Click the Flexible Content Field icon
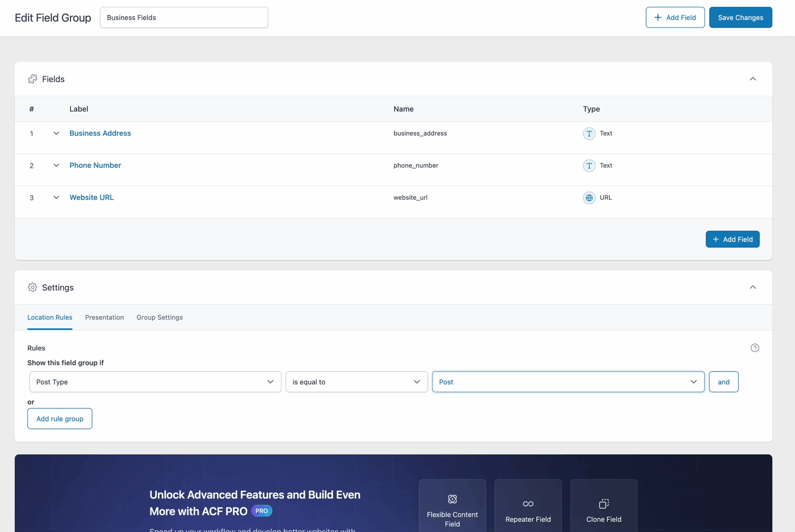 [x=452, y=499]
